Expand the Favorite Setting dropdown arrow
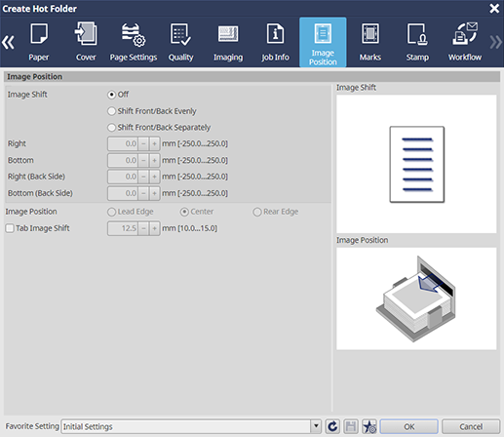This screenshot has width=504, height=437. 316,426
